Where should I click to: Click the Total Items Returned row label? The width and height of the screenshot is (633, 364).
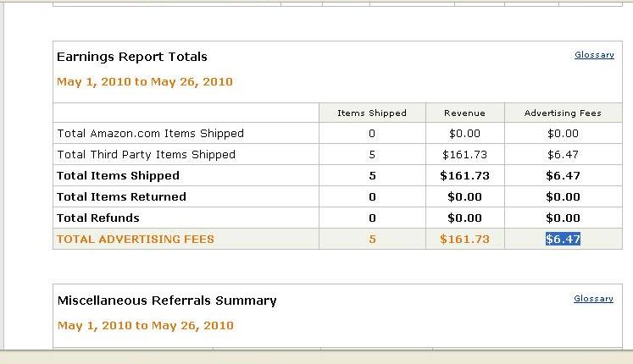(121, 197)
